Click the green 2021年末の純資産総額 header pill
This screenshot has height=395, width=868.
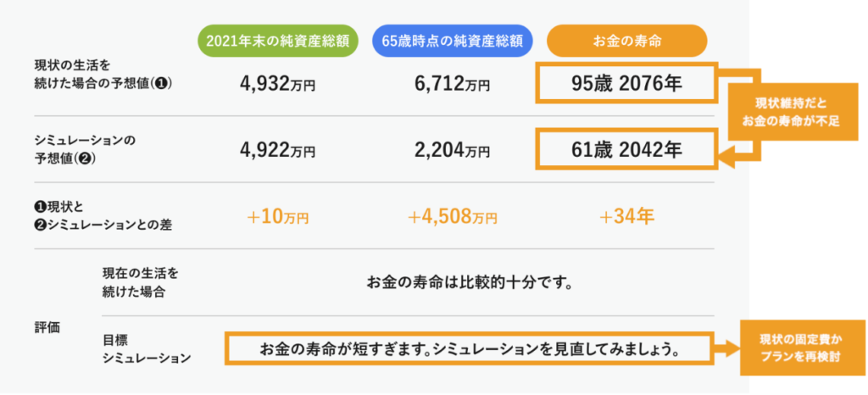pyautogui.click(x=277, y=41)
